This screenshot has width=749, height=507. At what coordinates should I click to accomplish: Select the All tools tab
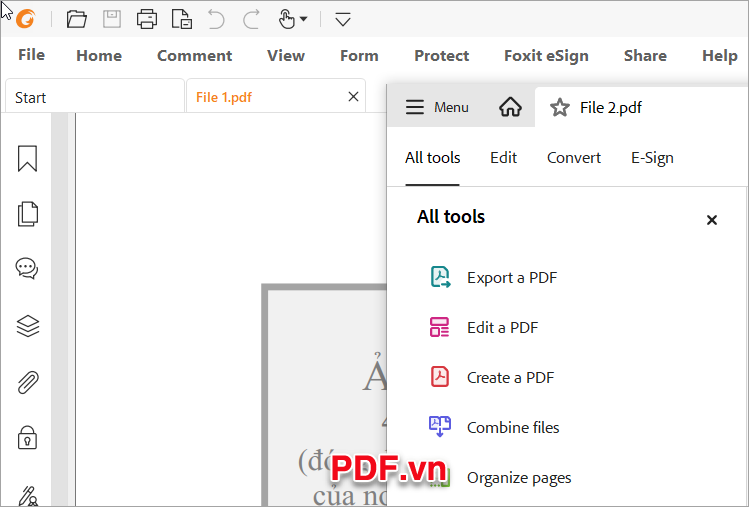(x=432, y=158)
